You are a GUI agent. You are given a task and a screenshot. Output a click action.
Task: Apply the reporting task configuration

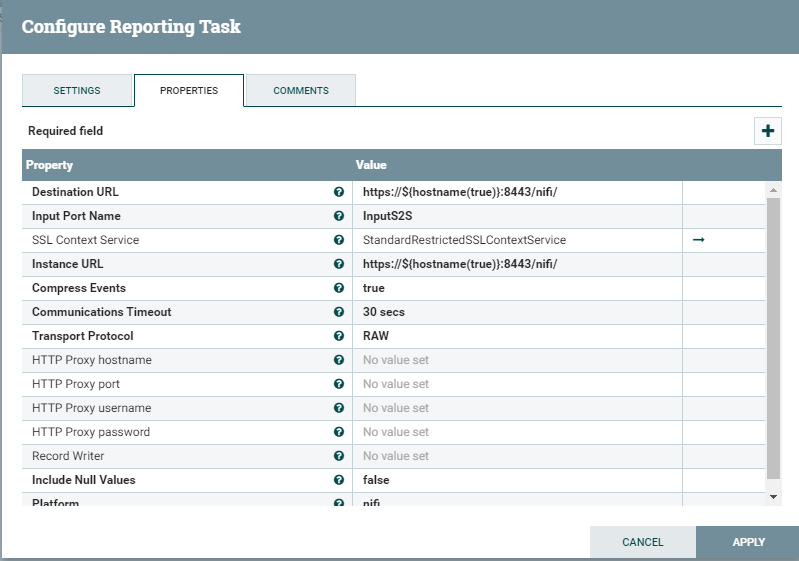coord(748,542)
